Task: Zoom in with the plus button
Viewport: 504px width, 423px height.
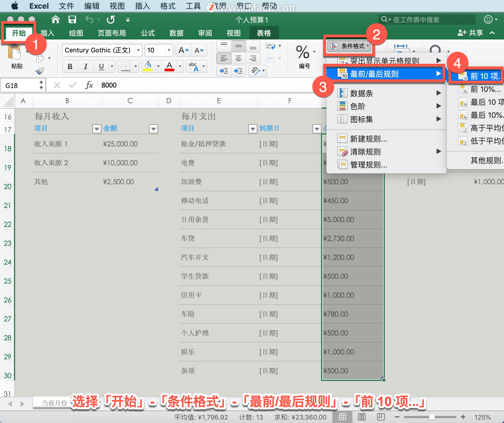Action: (x=463, y=417)
